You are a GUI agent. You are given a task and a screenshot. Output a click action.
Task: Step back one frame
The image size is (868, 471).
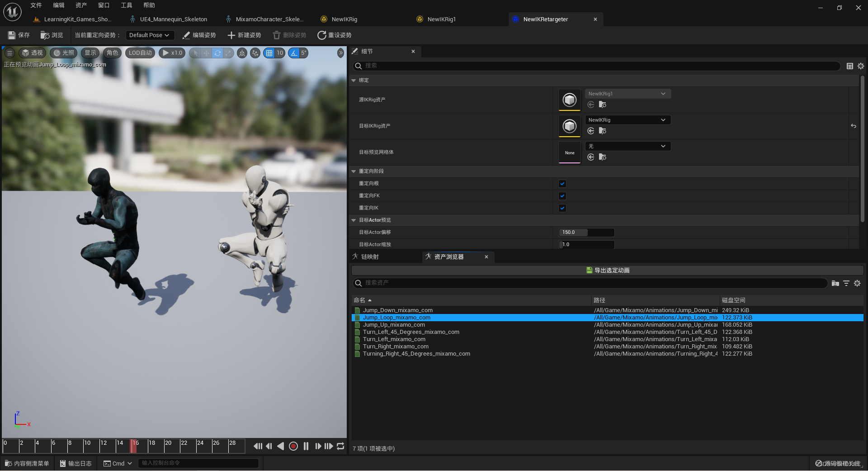(x=269, y=446)
